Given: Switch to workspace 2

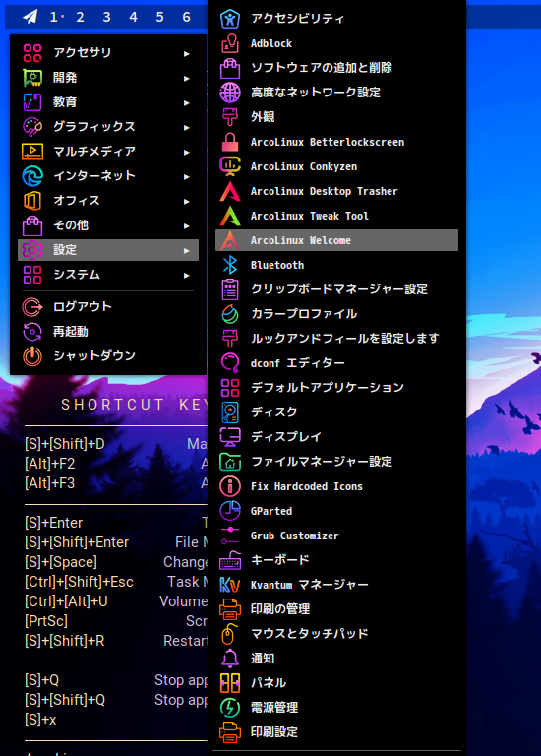Looking at the screenshot, I should [80, 18].
